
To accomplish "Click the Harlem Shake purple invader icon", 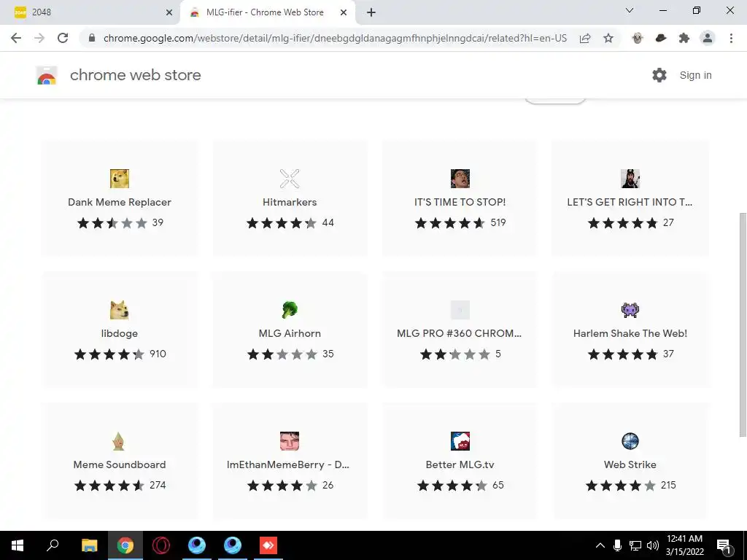I will pos(630,310).
